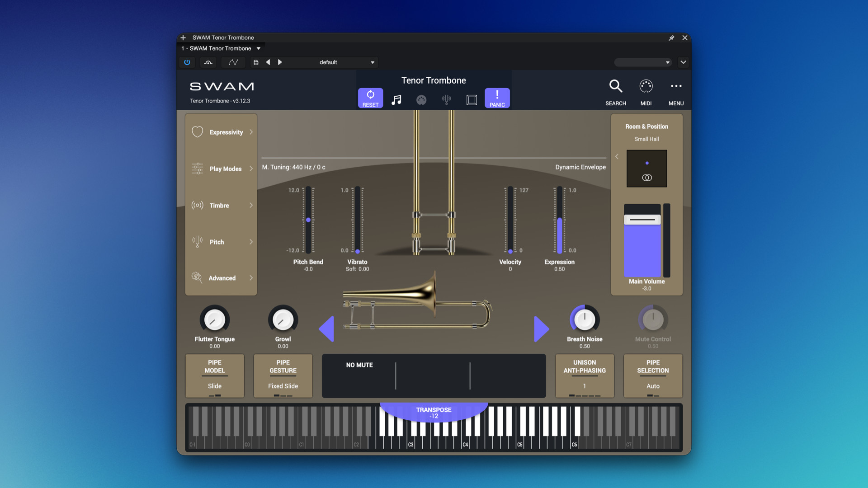Toggle the plugin power bypass button
The height and width of the screenshot is (488, 868).
pyautogui.click(x=187, y=62)
